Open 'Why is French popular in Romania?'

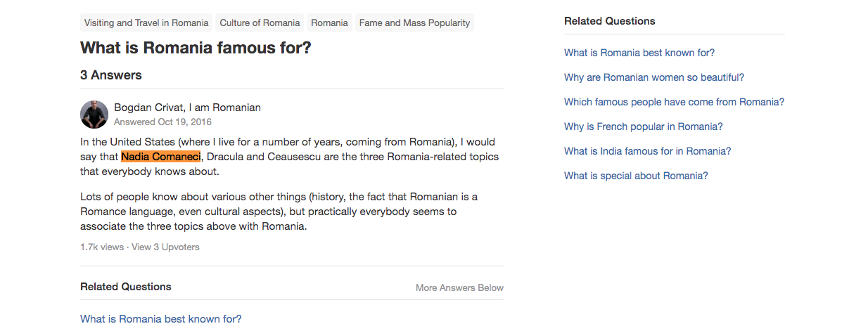643,126
